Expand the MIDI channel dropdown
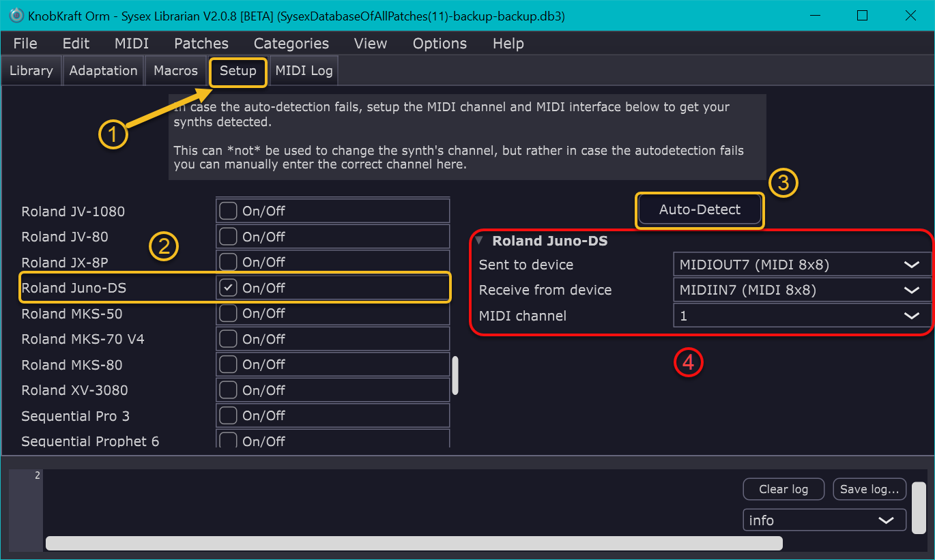Screen dimensions: 935x560 [x=801, y=316]
